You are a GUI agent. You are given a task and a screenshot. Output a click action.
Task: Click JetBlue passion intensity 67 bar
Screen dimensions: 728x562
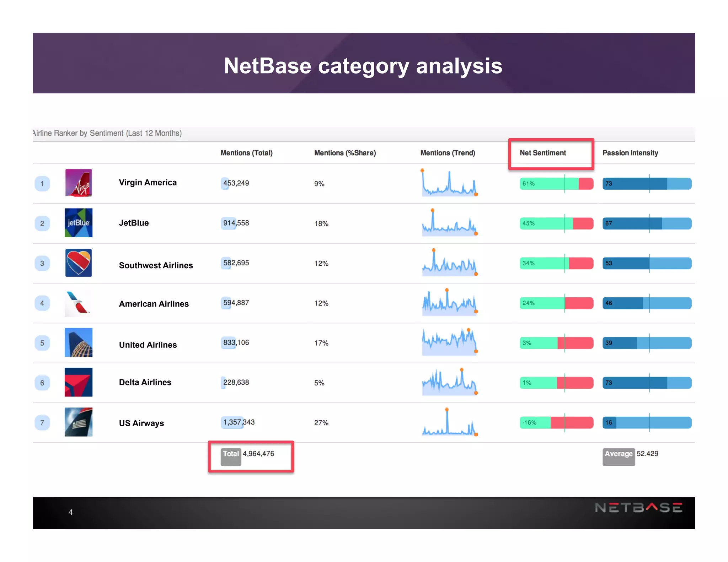[647, 223]
